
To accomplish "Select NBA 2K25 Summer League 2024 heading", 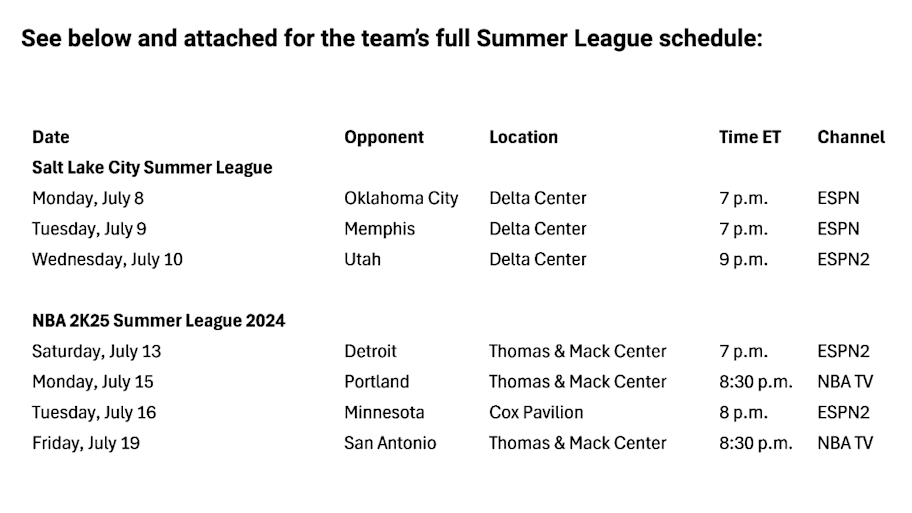I will click(x=158, y=321).
